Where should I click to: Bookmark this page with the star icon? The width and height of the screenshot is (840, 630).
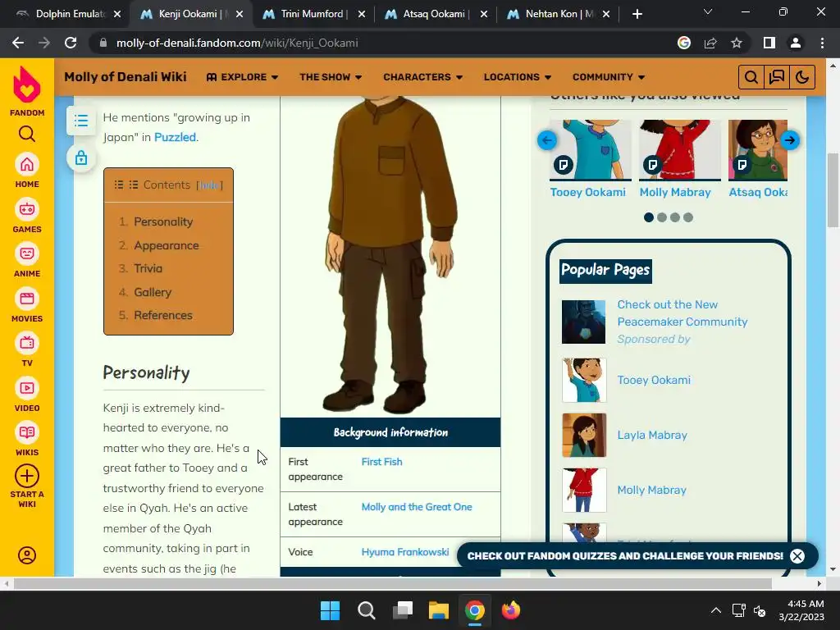tap(737, 43)
